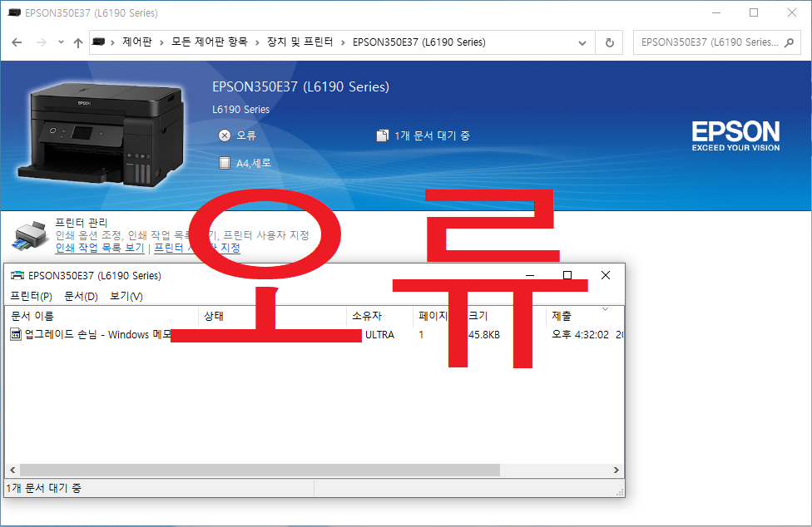Click the EPSON logo
The height and width of the screenshot is (527, 812).
click(x=735, y=136)
